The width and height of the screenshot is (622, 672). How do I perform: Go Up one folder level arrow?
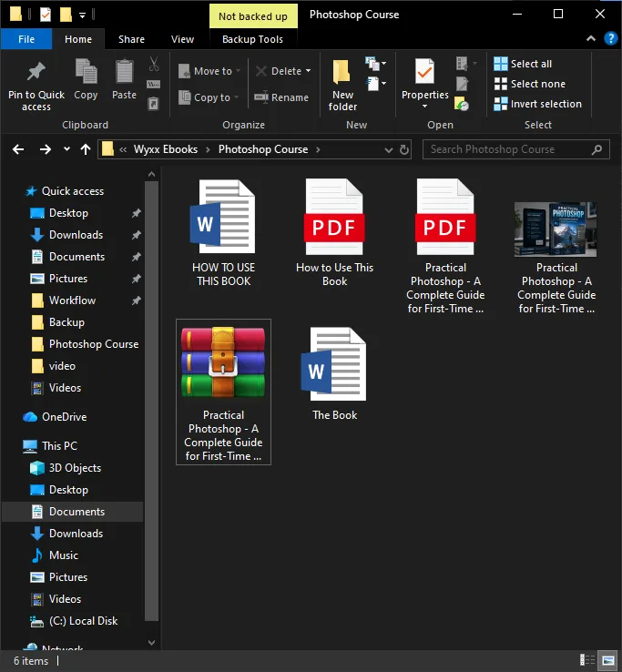86,149
